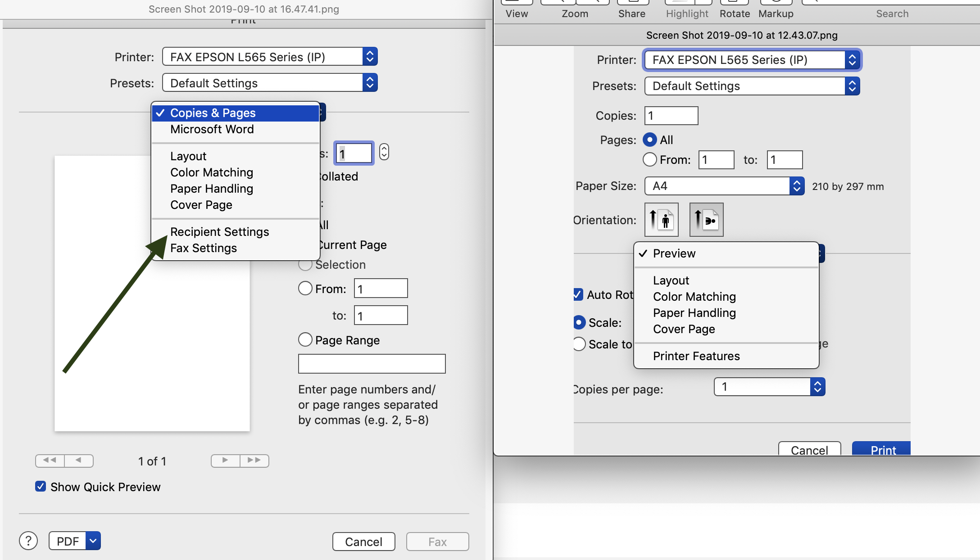
Task: Go to last page preview arrow
Action: 254,460
